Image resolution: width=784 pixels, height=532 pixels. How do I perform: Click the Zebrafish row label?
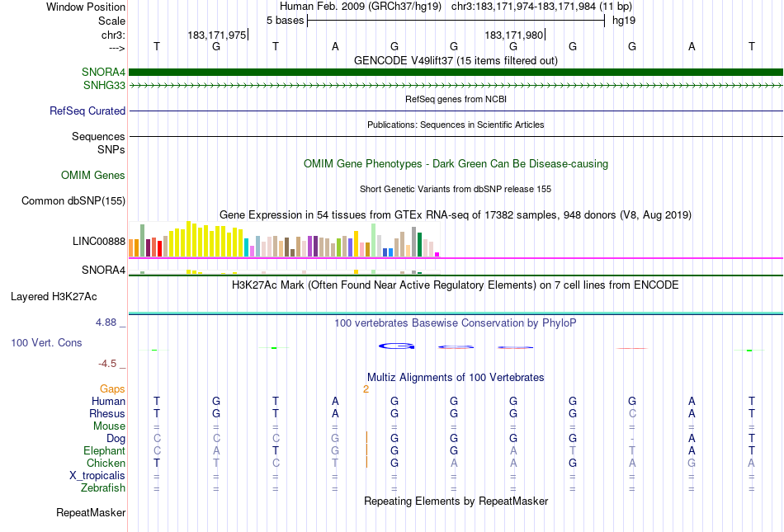[x=103, y=487]
